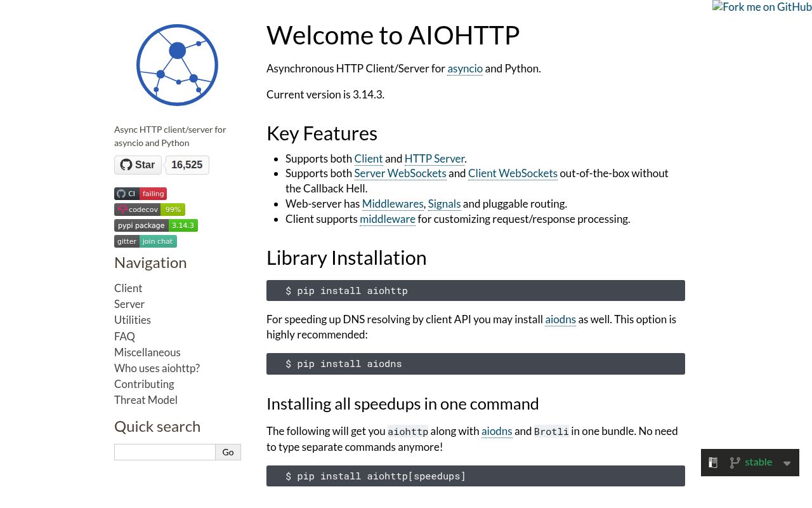The height and width of the screenshot is (508, 812).
Task: Click Installing all speedups in one command heading
Action: [402, 404]
